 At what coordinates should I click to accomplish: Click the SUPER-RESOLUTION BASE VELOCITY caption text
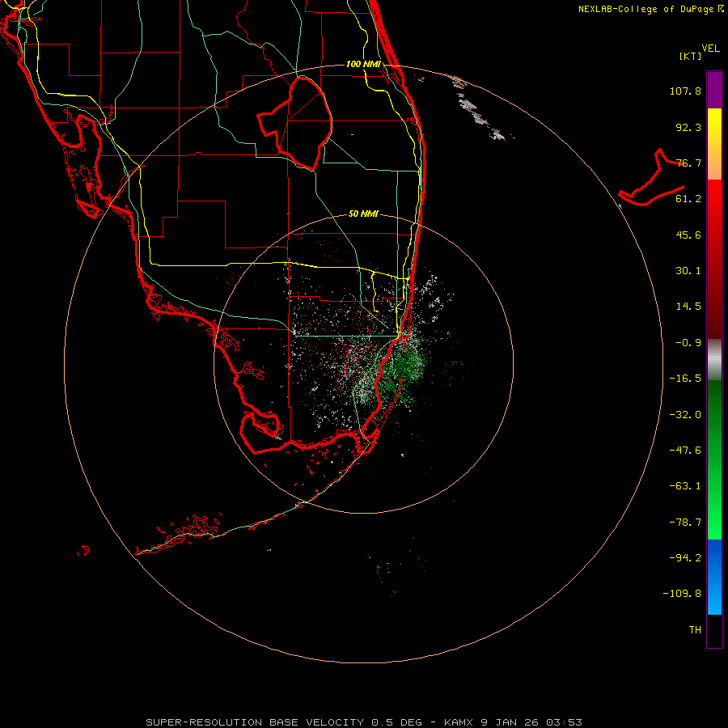point(255,722)
